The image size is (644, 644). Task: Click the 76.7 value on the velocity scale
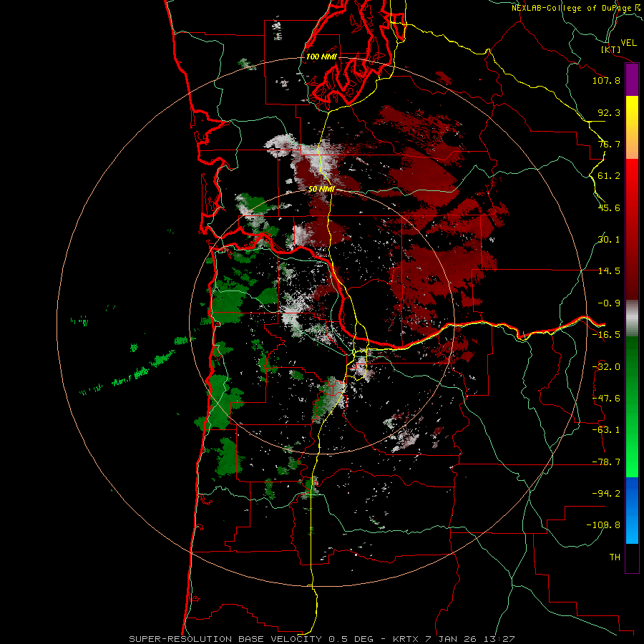(609, 144)
